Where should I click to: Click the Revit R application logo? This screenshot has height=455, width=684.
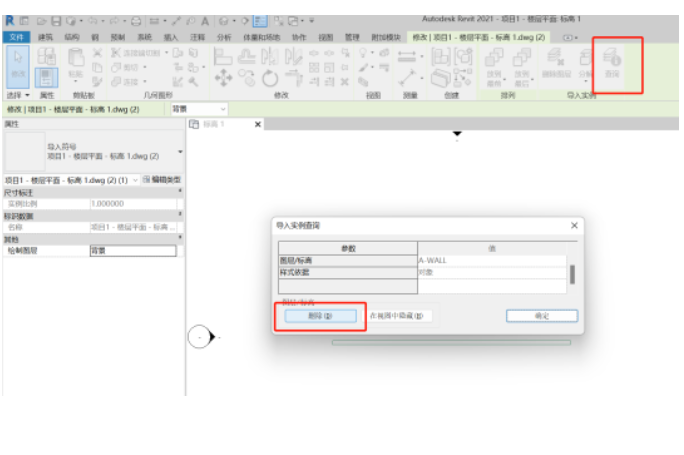pyautogui.click(x=10, y=20)
